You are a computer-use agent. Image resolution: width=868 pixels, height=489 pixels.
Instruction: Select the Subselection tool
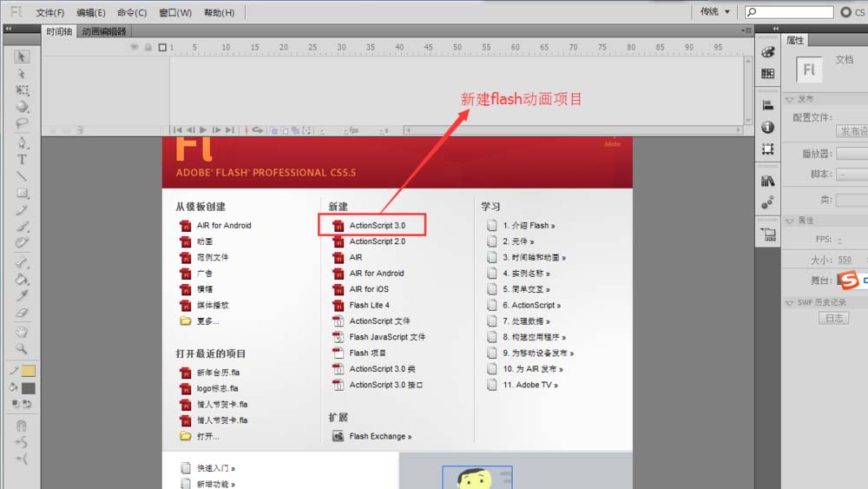pyautogui.click(x=22, y=74)
